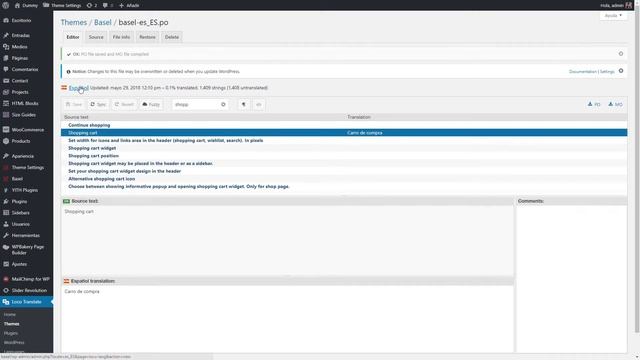640x360 pixels.
Task: Select the Alternative shopping cart icon string
Action: (x=344, y=179)
